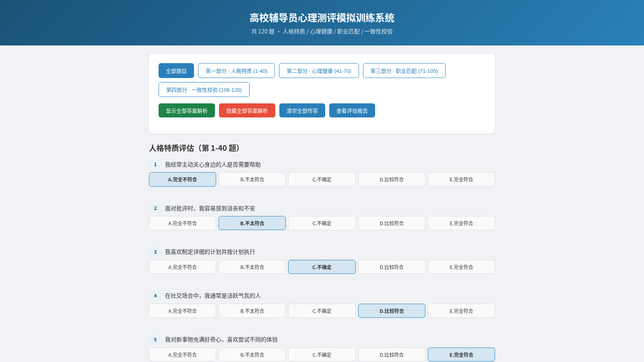Select B.不太符合 for question 2
This screenshot has width=644, height=362.
(x=252, y=223)
